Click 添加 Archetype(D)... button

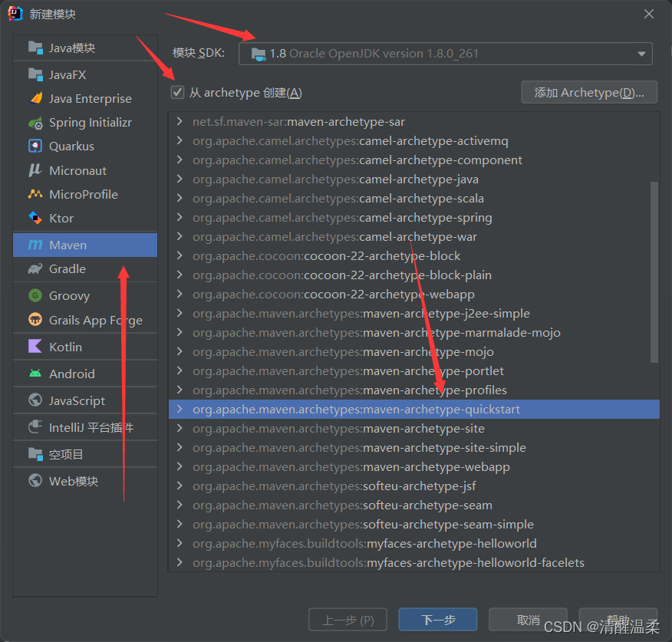[589, 92]
